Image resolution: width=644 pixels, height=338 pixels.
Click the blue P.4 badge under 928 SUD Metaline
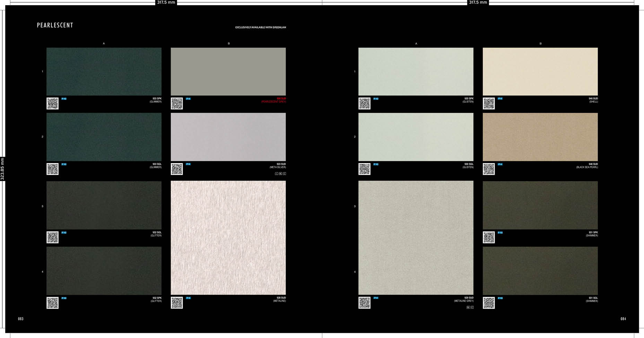pos(188,298)
